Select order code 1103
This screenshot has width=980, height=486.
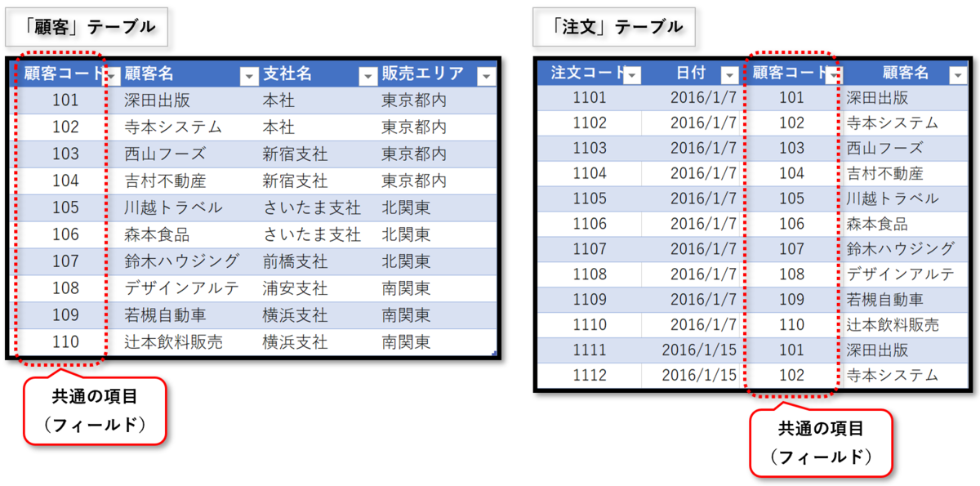tap(590, 149)
